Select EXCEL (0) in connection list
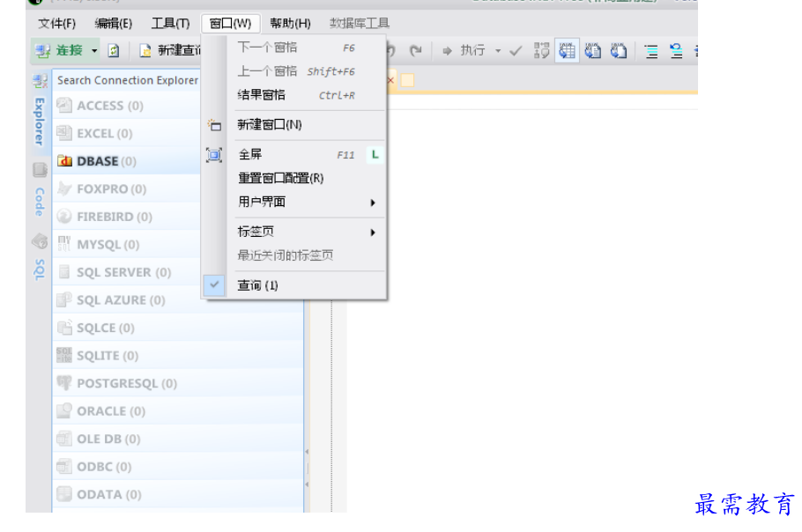Image resolution: width=802 pixels, height=532 pixels. [x=127, y=133]
